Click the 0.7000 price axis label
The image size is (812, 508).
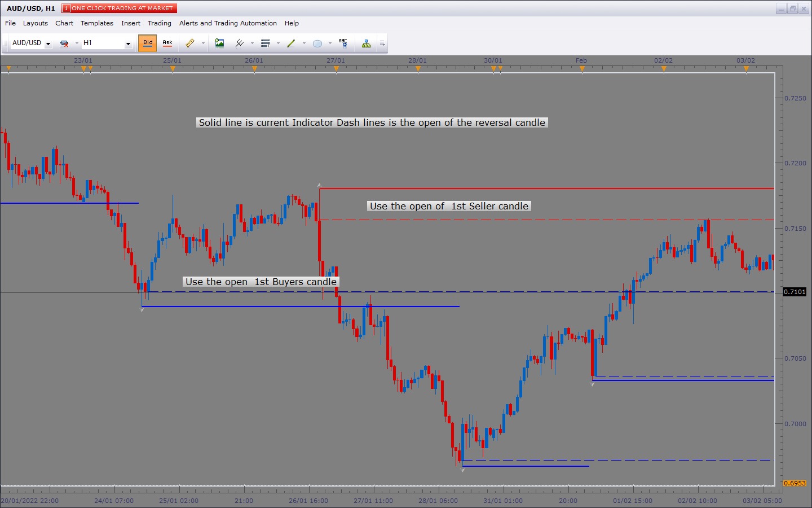796,424
